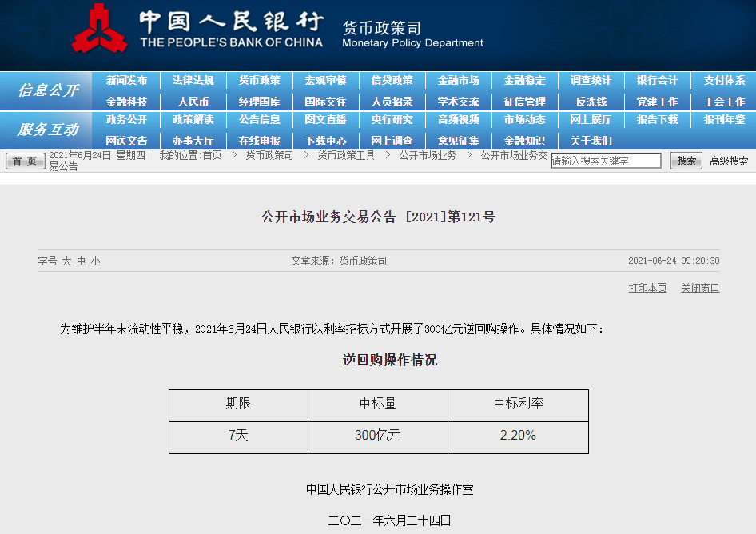Click the 打印本页 print page link
Viewport: 756px width, 534px height.
[x=647, y=288]
